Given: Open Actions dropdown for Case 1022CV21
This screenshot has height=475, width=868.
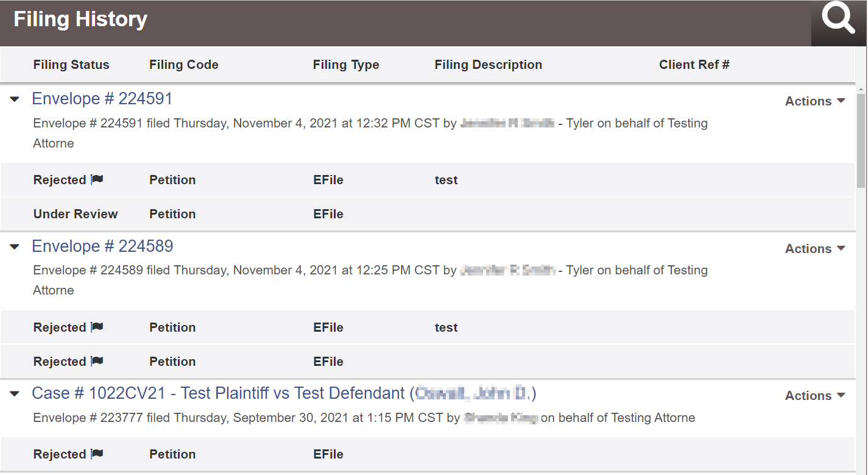Looking at the screenshot, I should (x=815, y=396).
